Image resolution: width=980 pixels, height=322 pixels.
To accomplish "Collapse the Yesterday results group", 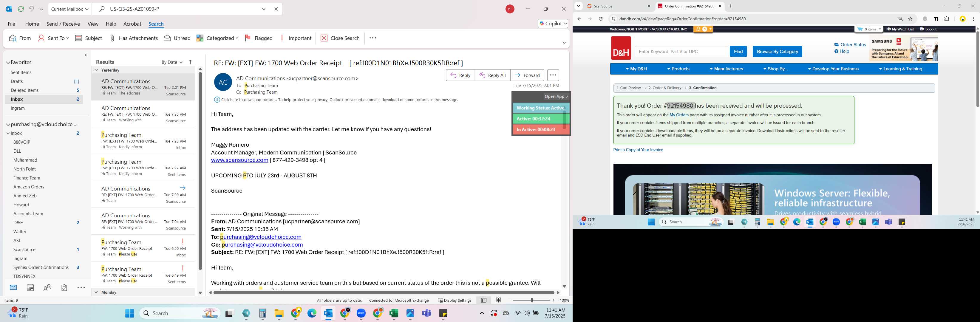I will [96, 70].
